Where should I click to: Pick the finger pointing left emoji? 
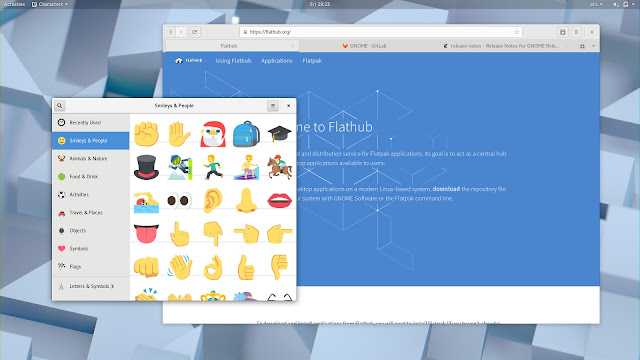coord(246,234)
